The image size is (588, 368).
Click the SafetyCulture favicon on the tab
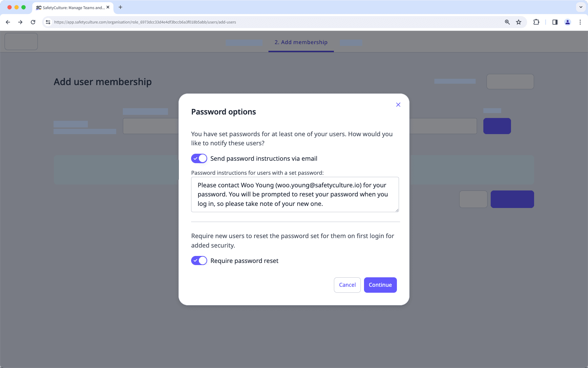pos(38,7)
